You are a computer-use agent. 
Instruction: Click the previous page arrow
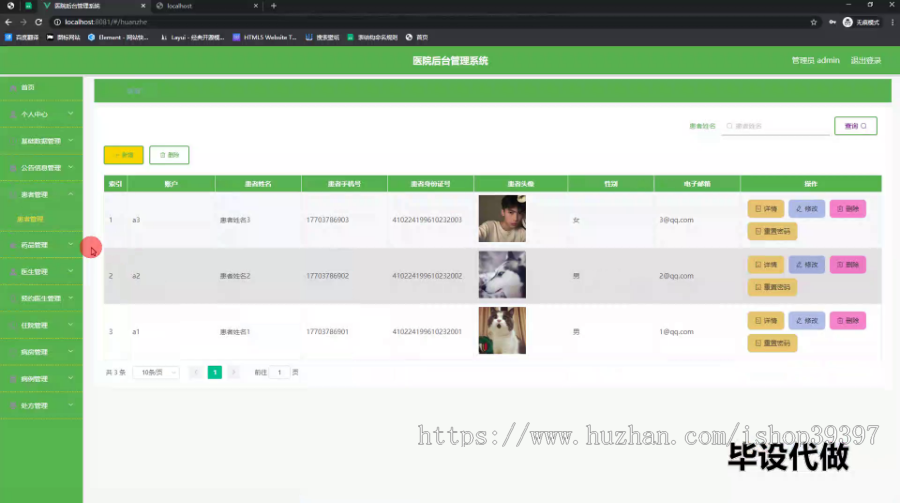click(196, 373)
